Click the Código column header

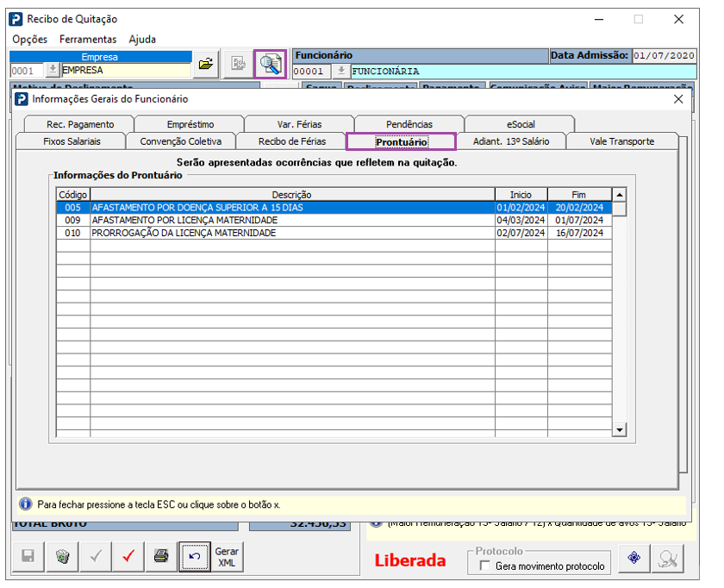point(73,195)
